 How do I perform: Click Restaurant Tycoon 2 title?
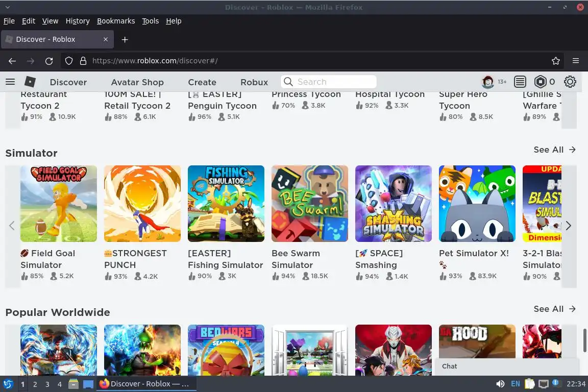(43, 100)
